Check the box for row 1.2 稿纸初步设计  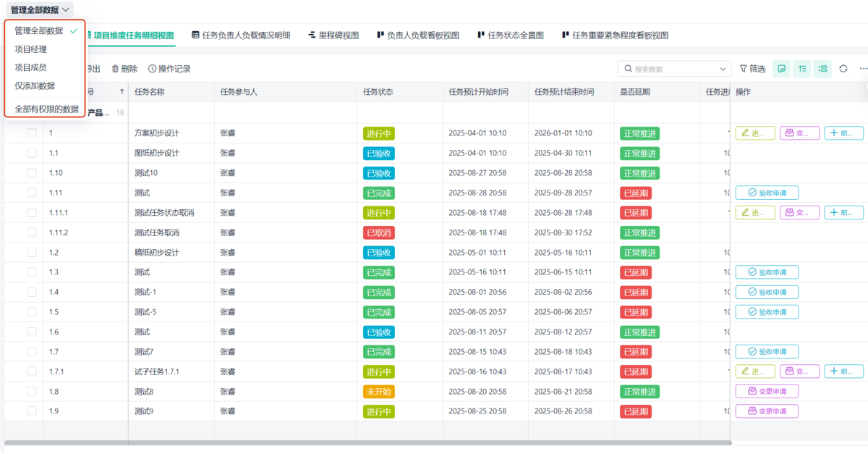pyautogui.click(x=32, y=253)
